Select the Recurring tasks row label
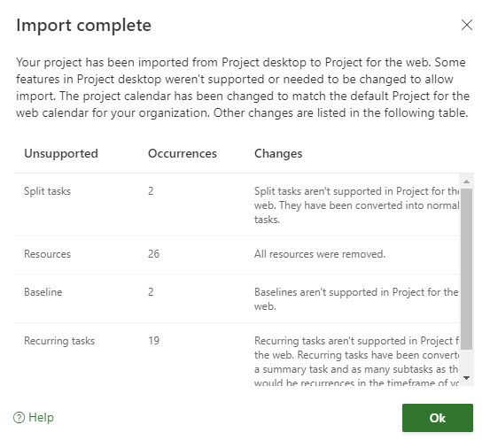Image resolution: width=490 pixels, height=448 pixels. [x=59, y=341]
